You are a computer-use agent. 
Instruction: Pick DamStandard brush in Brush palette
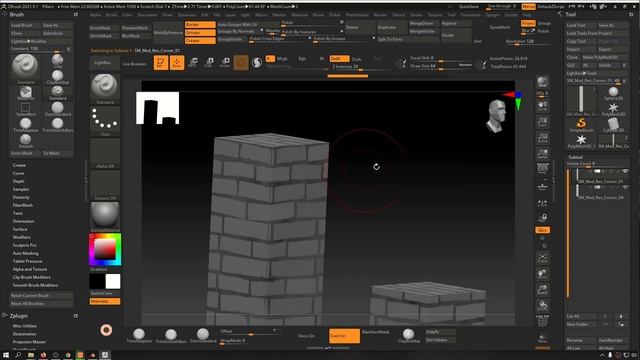pyautogui.click(x=58, y=109)
